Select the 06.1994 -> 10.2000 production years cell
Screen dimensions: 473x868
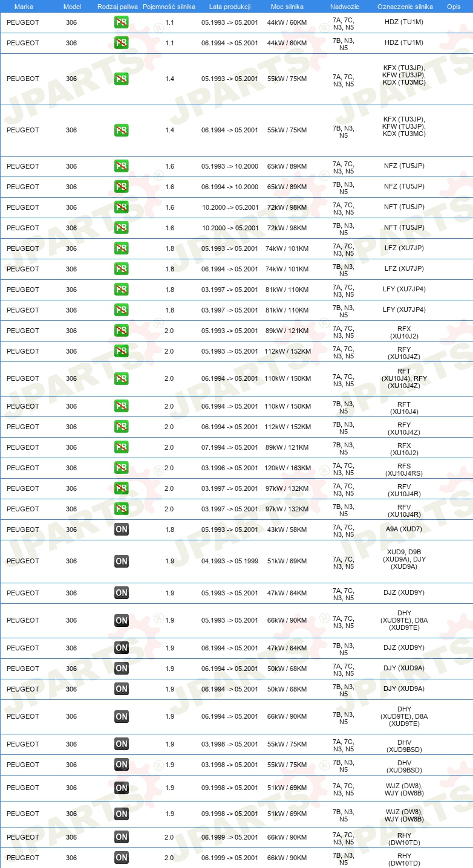pyautogui.click(x=230, y=187)
